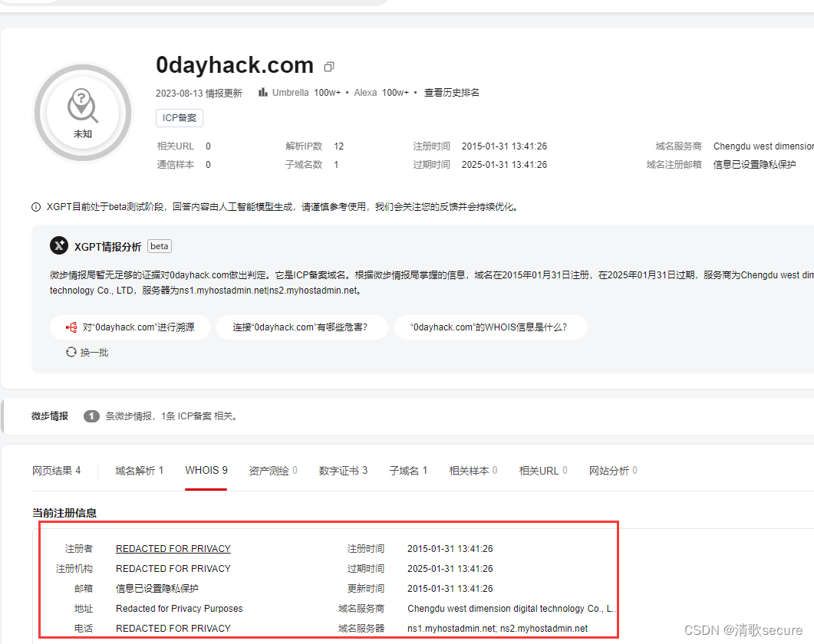Image resolution: width=814 pixels, height=644 pixels.
Task: Click the 子域名数 value 1
Action: coord(336,165)
